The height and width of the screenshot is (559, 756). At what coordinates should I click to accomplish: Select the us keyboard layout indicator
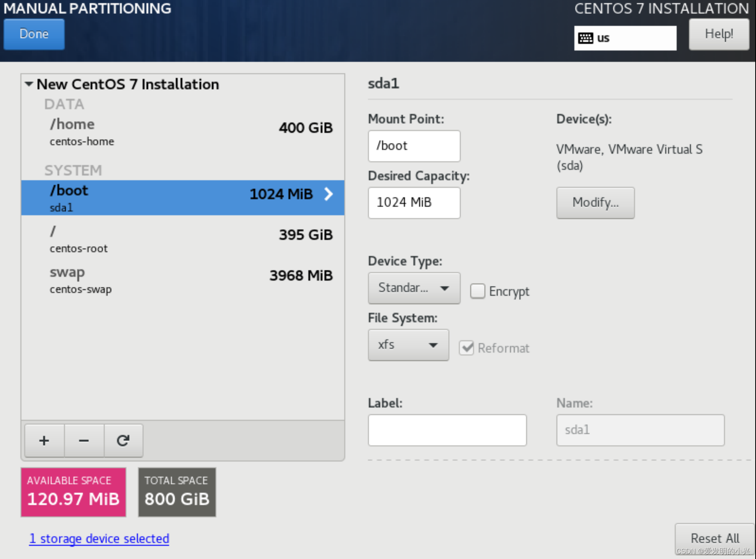click(x=625, y=38)
